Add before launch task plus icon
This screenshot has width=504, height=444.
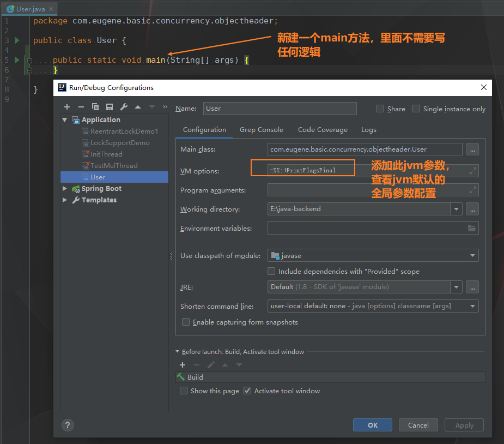pos(183,365)
